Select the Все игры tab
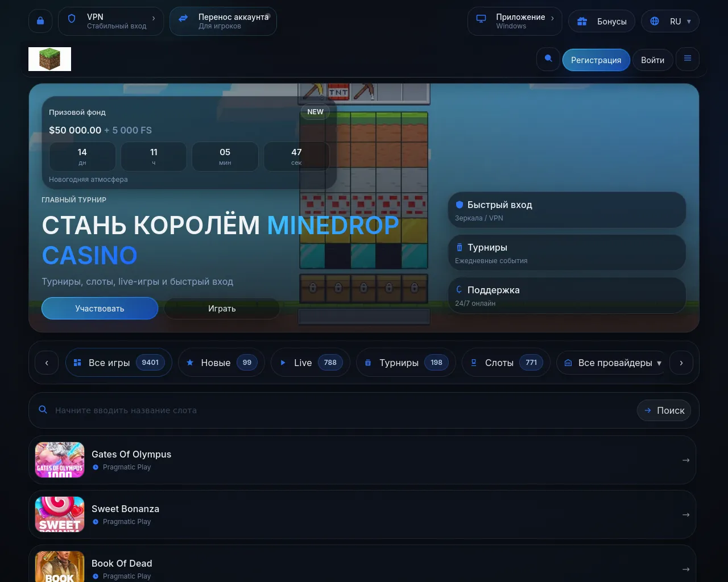This screenshot has height=582, width=728. [119, 362]
